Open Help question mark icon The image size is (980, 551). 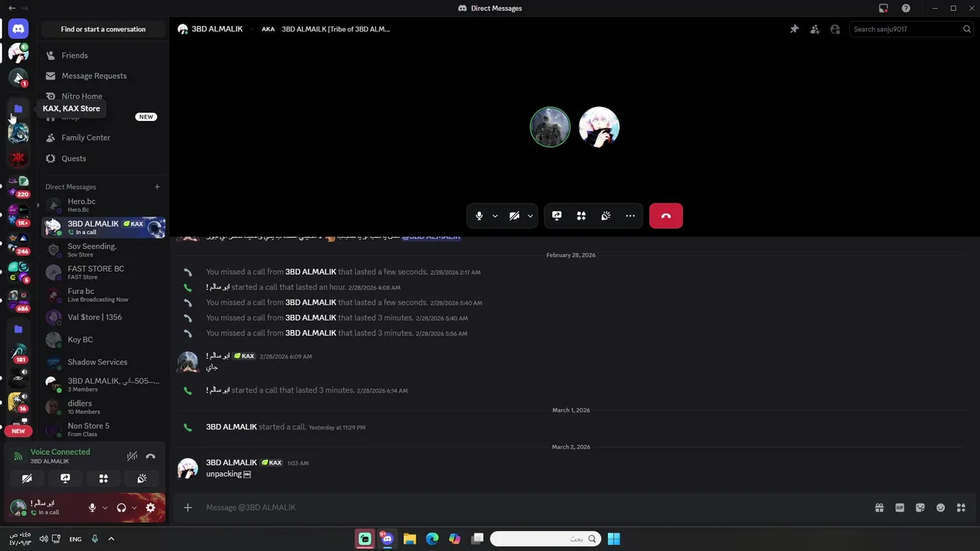(x=906, y=8)
